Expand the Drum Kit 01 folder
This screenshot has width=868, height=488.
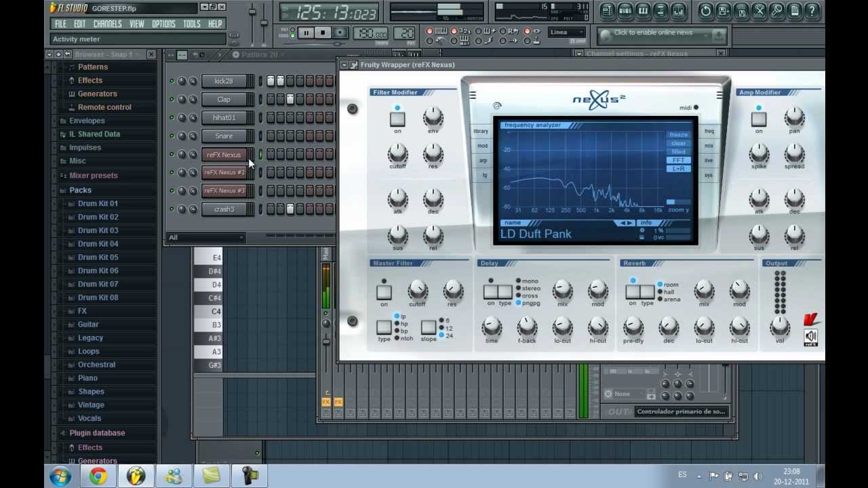(x=98, y=203)
